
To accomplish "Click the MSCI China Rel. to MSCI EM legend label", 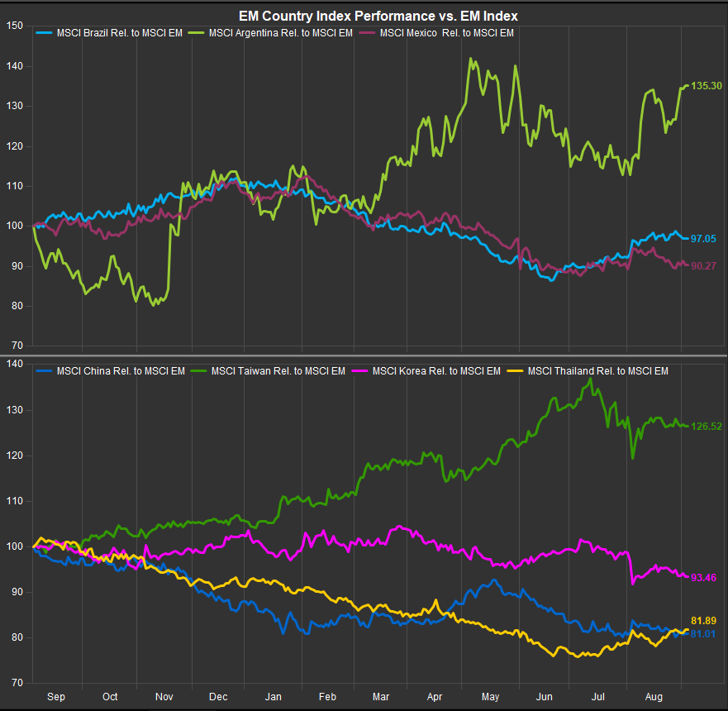I will [121, 371].
